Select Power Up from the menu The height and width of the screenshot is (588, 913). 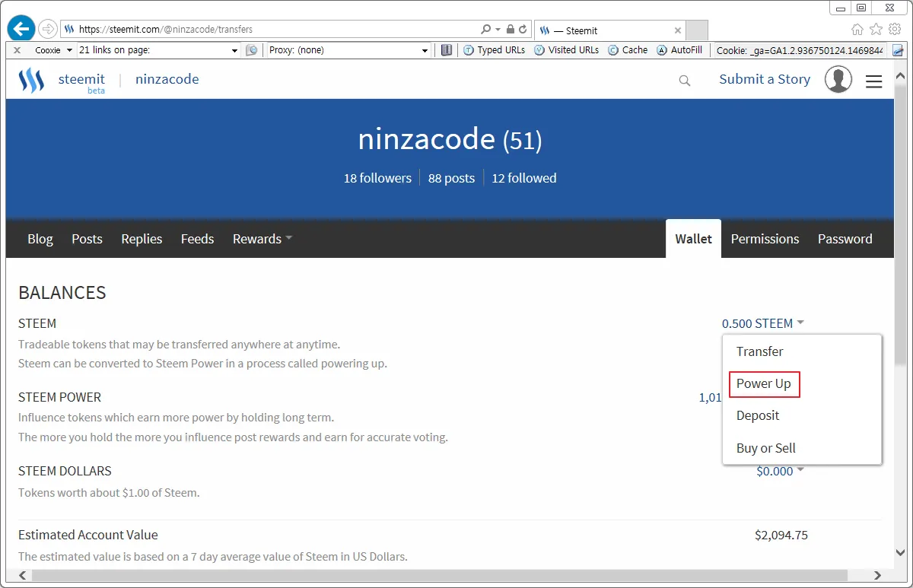[x=764, y=384]
